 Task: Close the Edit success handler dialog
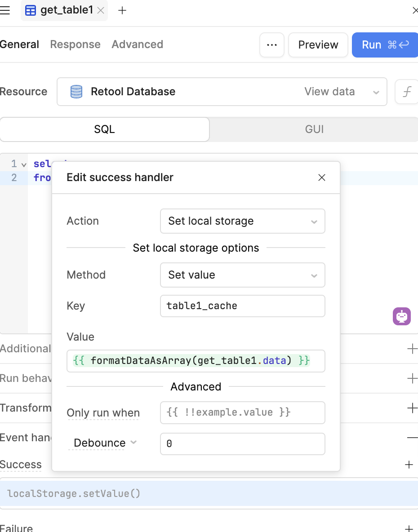322,177
